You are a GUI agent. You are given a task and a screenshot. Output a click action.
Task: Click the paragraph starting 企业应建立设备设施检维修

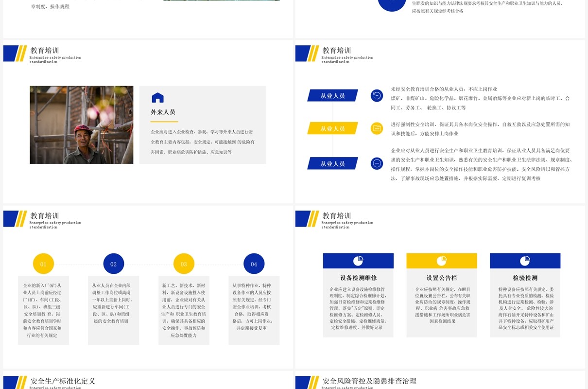[358, 308]
